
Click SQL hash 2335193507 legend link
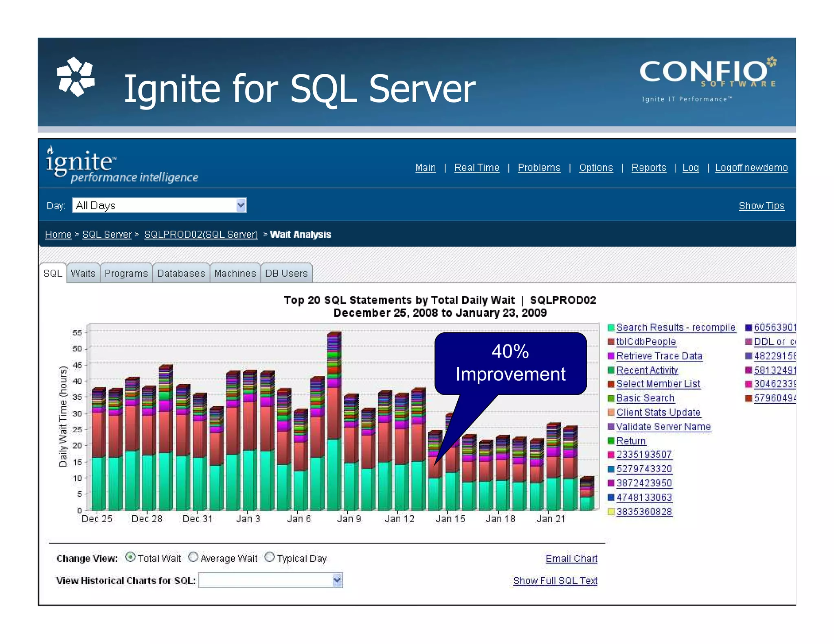[x=644, y=454]
